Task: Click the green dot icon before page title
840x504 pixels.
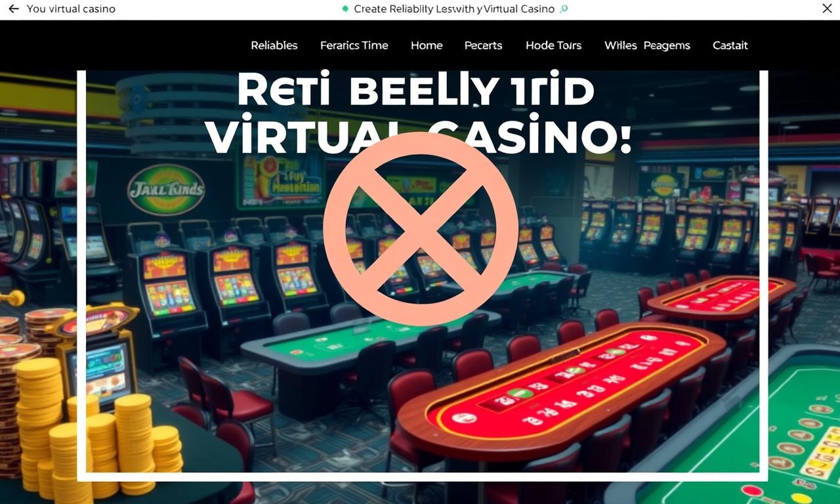Action: pos(345,9)
